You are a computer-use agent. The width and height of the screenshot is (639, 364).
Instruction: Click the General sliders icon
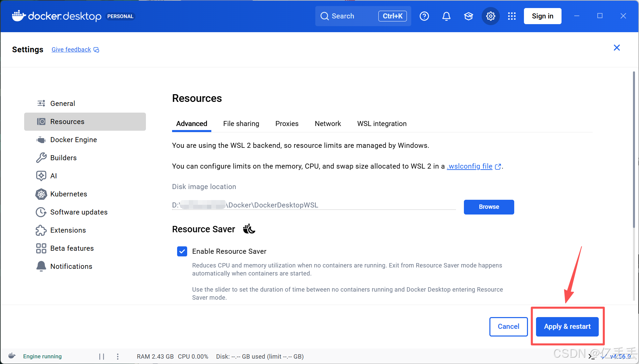click(41, 103)
